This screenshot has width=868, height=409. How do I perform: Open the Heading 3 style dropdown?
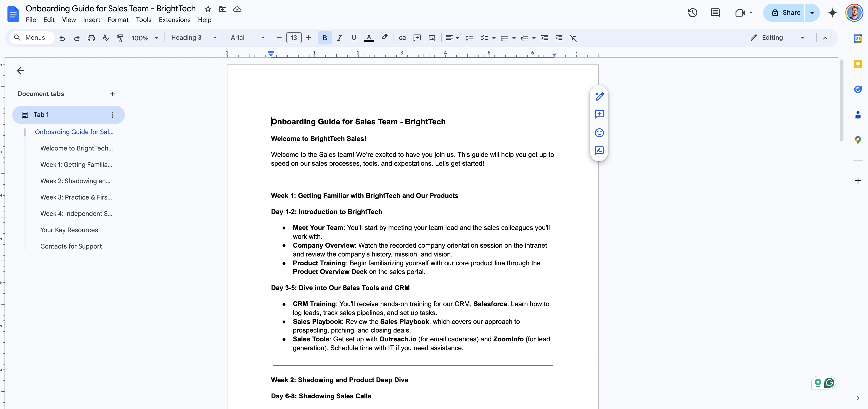(193, 38)
